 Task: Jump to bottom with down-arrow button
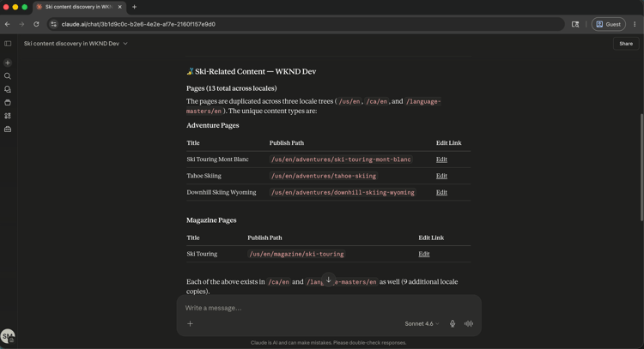tap(329, 280)
